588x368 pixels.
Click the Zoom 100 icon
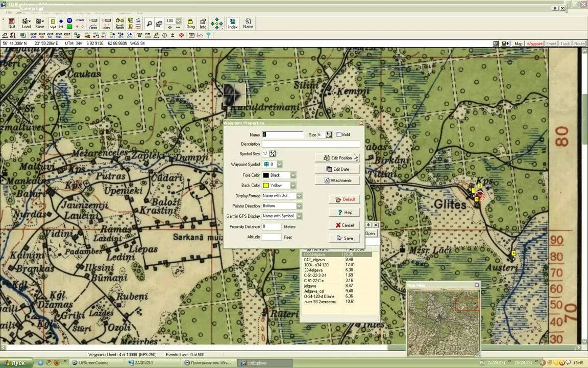point(42,35)
